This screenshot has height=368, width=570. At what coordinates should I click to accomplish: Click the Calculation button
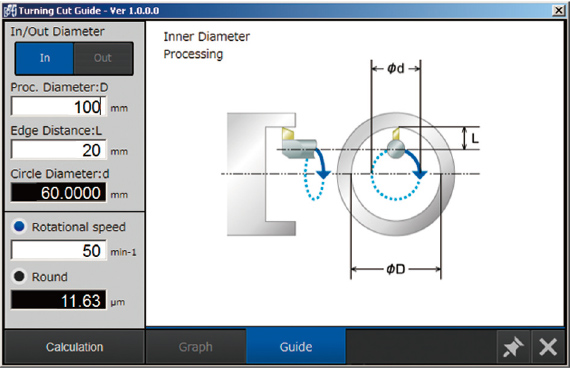(75, 347)
